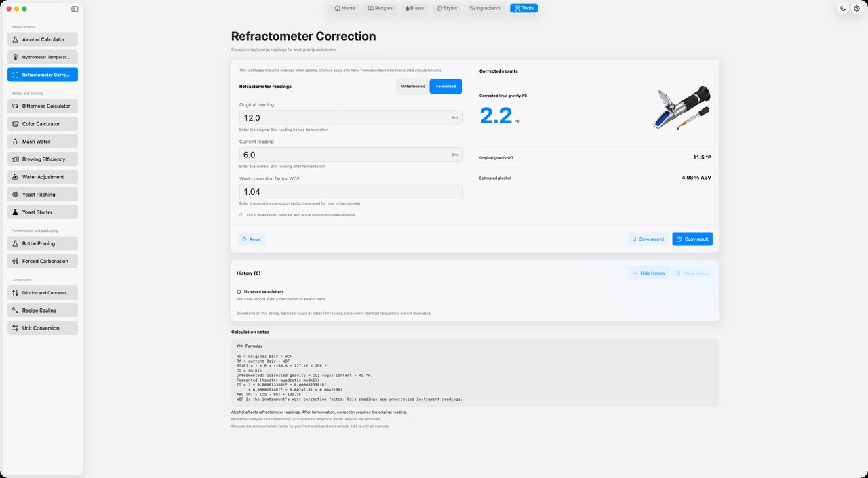Open settings gear icon
868x478 pixels.
(856, 8)
